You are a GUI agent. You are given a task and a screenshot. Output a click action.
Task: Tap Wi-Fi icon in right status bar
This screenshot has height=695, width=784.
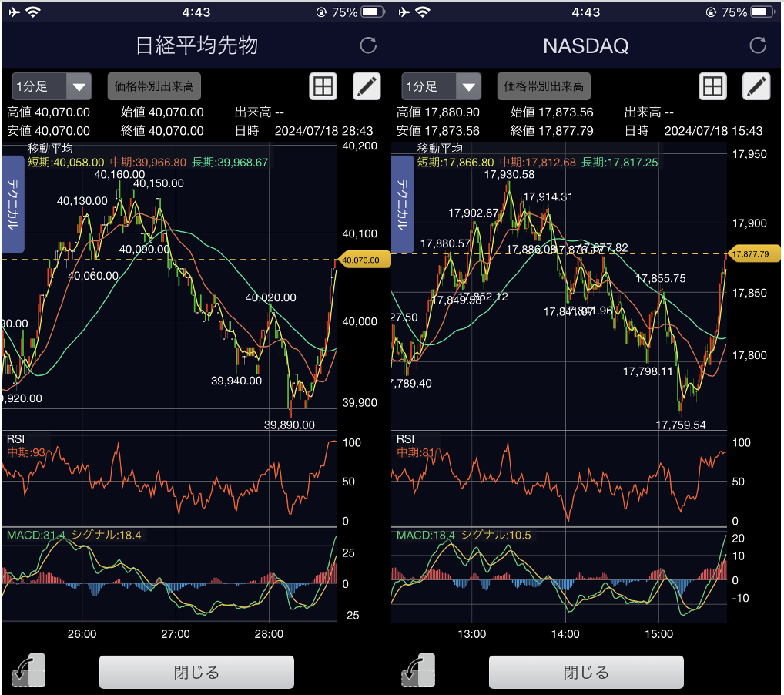[x=423, y=12]
